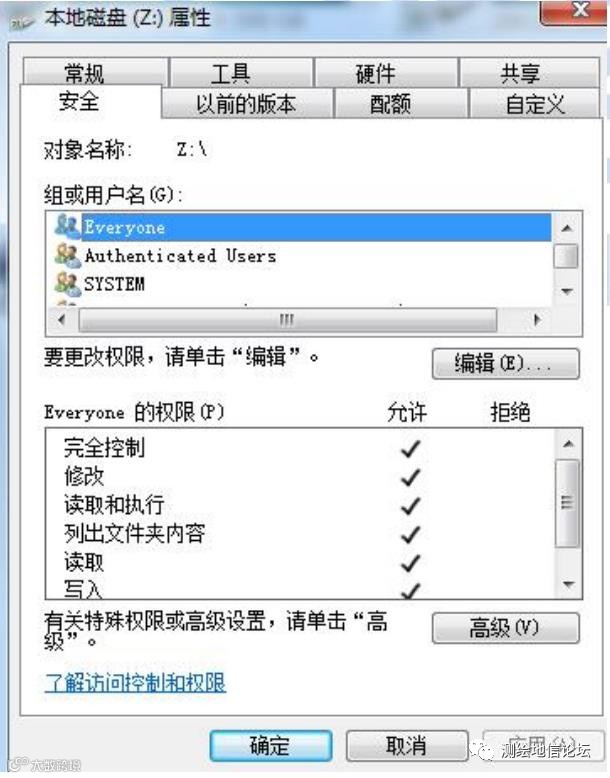Confirm with the 确定 button

(x=271, y=745)
